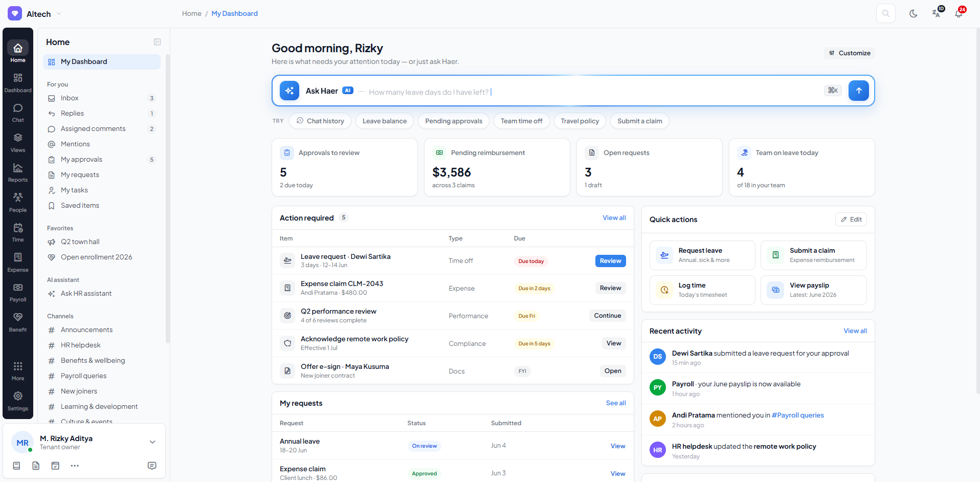
Task: Click the On review status badge
Action: click(424, 446)
